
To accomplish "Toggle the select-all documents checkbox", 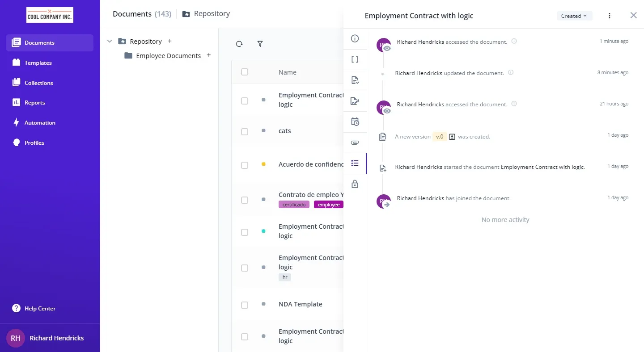I will [245, 72].
